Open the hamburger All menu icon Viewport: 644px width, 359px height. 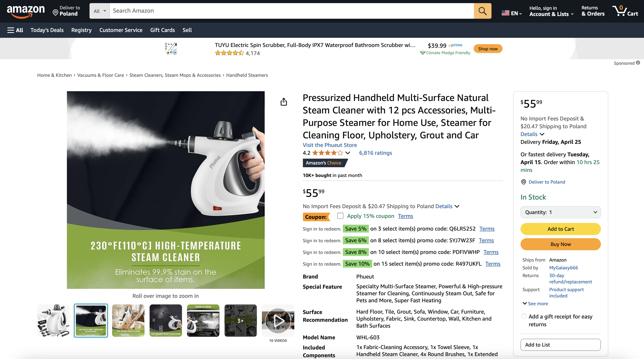(x=11, y=30)
